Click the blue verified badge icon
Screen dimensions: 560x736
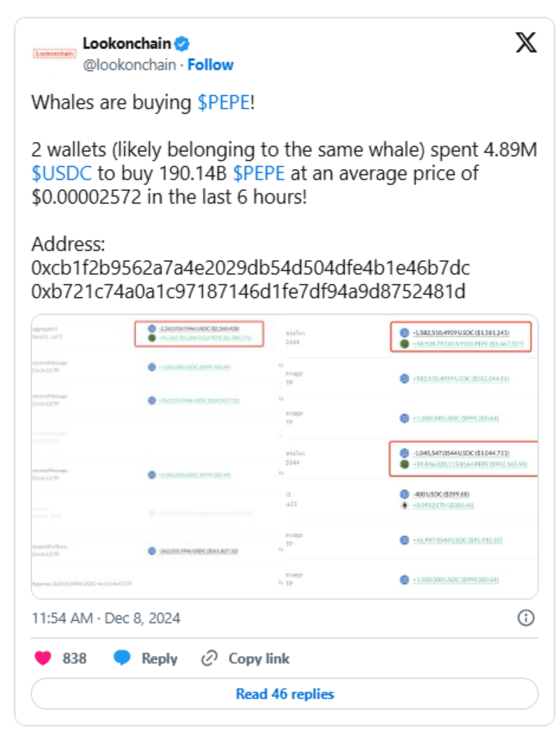[x=182, y=43]
